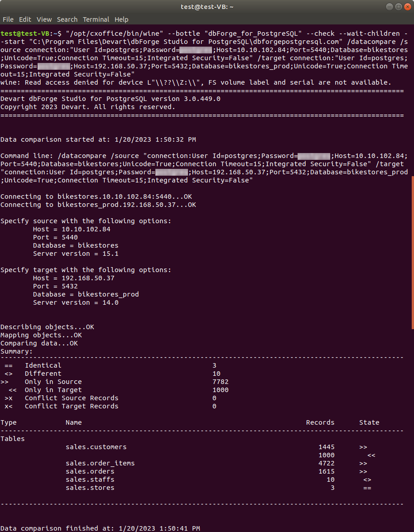Screen dimensions: 414x532
Task: Click the 'Identical' summary row label
Action: (x=43, y=365)
